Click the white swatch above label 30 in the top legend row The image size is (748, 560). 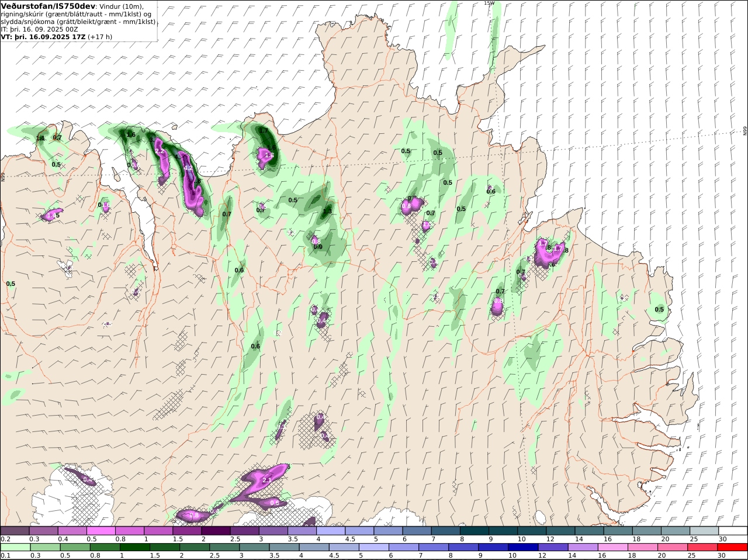(732, 531)
